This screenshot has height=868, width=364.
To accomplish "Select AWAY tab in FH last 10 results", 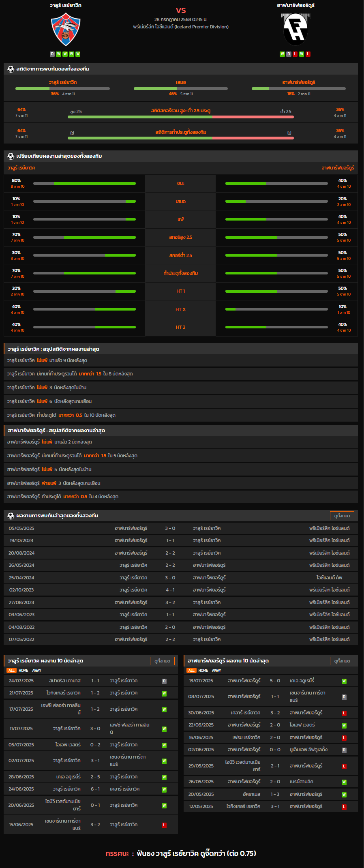I will point(216,671).
